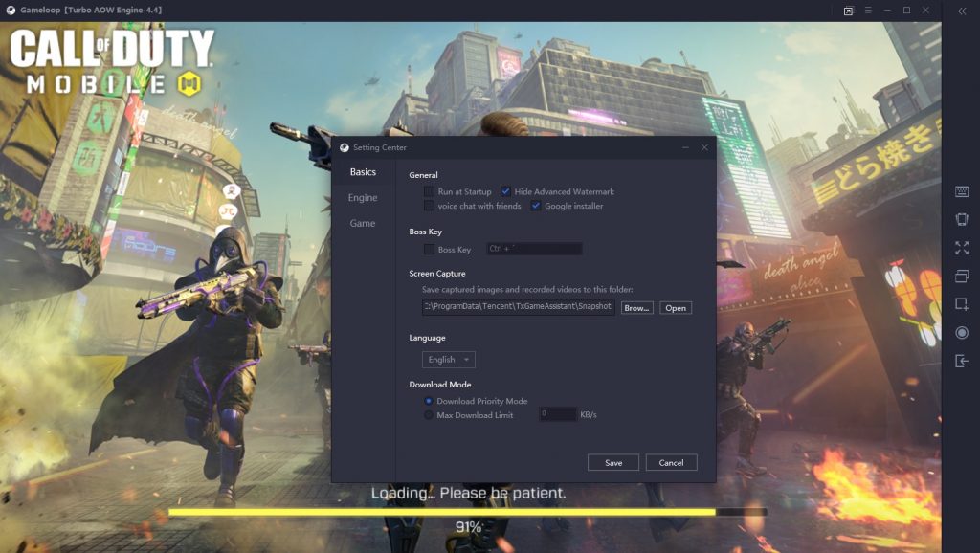Click the Setting Center logo icon
Image resolution: width=980 pixels, height=553 pixels.
[x=345, y=147]
